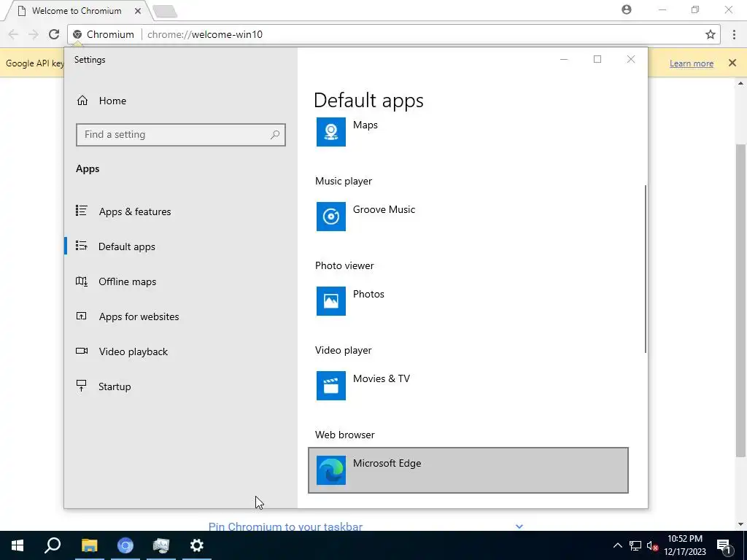
Task: Show hidden system tray icons
Action: [x=617, y=545]
